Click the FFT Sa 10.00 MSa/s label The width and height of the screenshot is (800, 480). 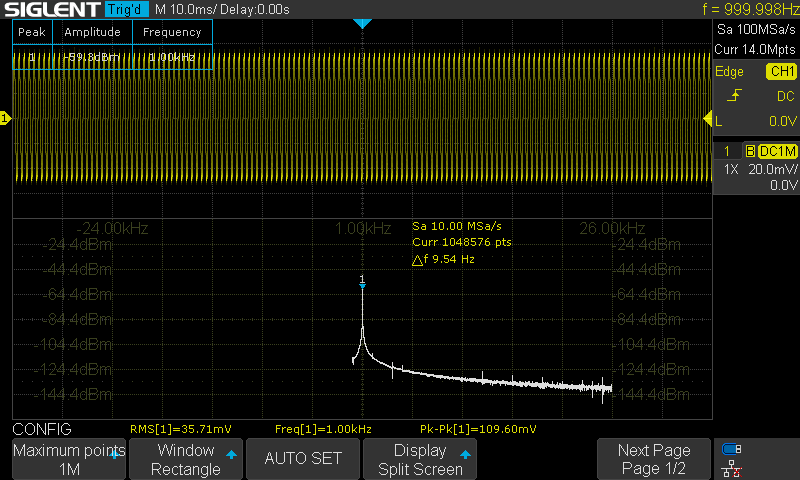tap(457, 226)
